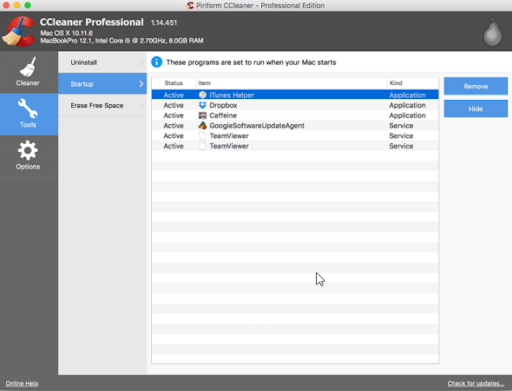512x391 pixels.
Task: Open the Options gear icon
Action: [28, 150]
